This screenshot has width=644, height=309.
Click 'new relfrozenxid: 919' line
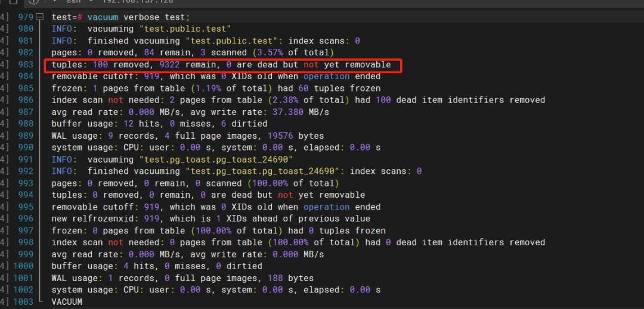coord(210,219)
